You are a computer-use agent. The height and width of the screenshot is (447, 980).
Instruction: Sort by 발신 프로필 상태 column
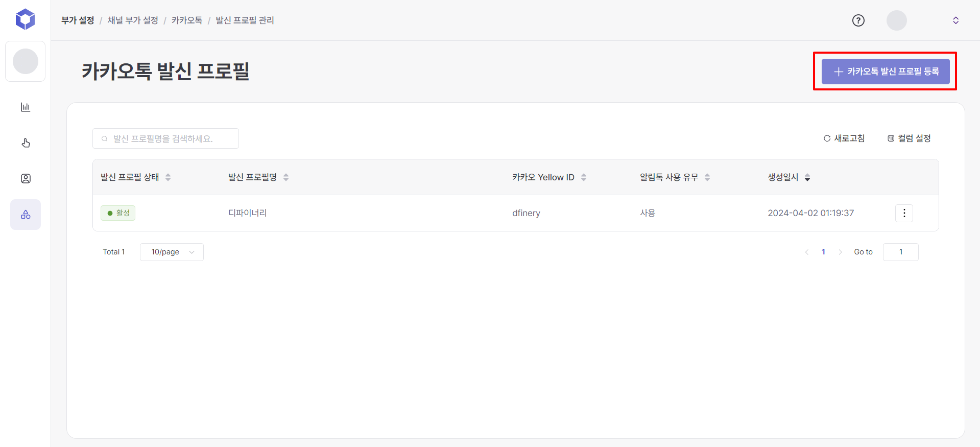[x=168, y=177]
